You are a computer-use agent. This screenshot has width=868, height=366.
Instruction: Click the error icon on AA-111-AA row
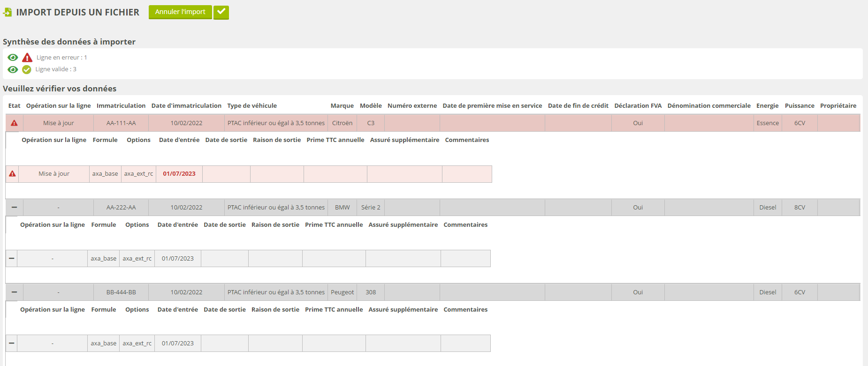click(14, 123)
